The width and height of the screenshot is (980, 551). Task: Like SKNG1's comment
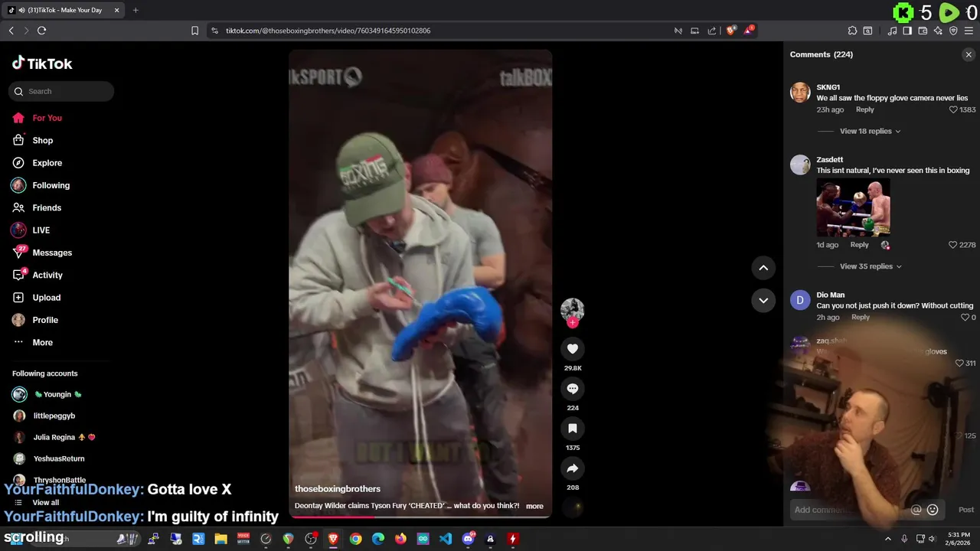[953, 109]
